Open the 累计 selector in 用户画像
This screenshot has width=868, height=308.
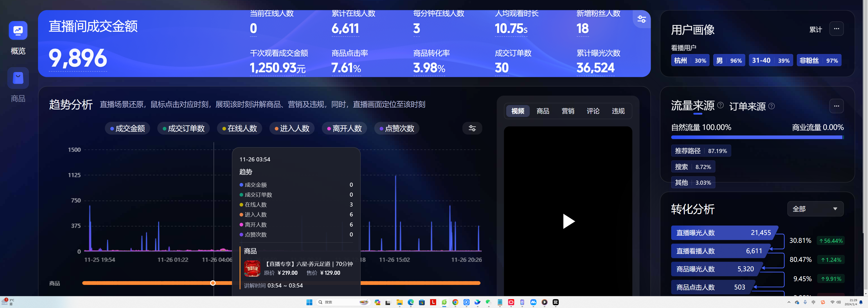click(x=816, y=29)
